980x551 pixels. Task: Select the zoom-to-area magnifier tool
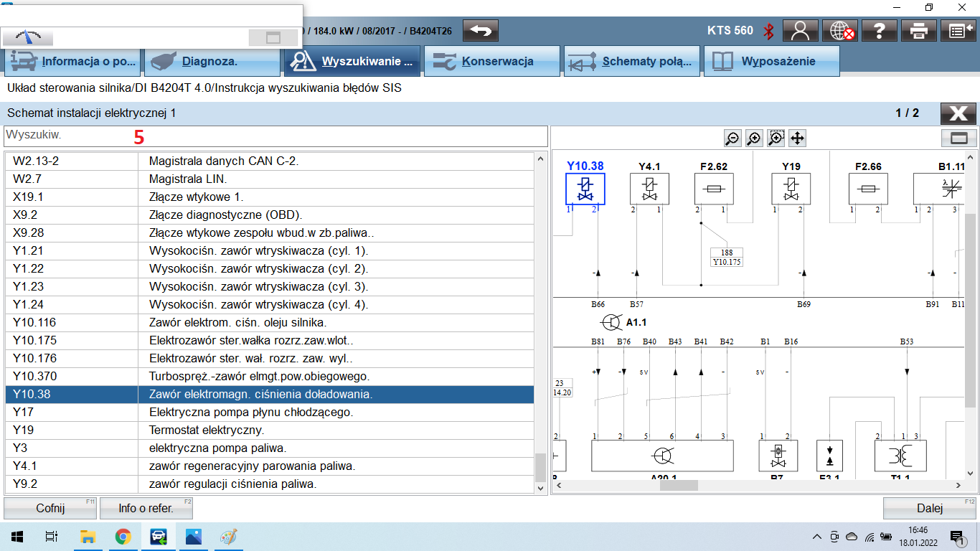[776, 138]
